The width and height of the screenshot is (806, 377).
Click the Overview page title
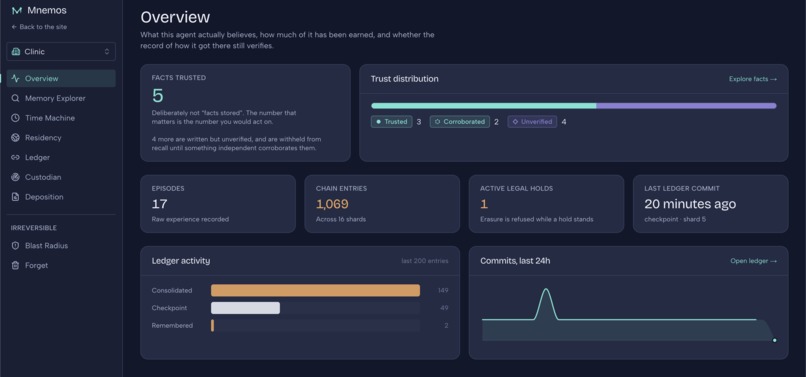point(175,17)
